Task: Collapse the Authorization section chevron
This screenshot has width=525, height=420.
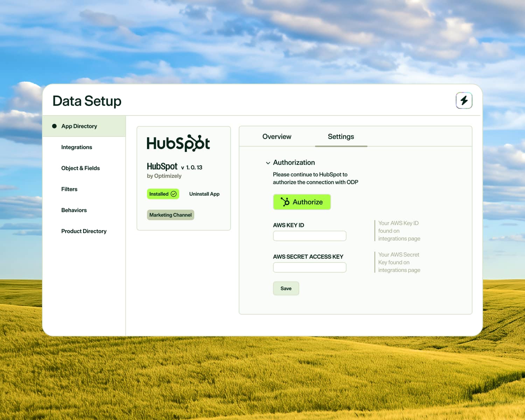Action: click(x=268, y=163)
